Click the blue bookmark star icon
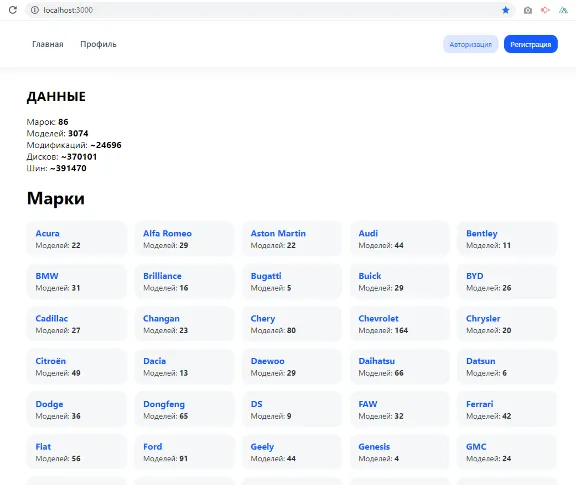 [506, 10]
